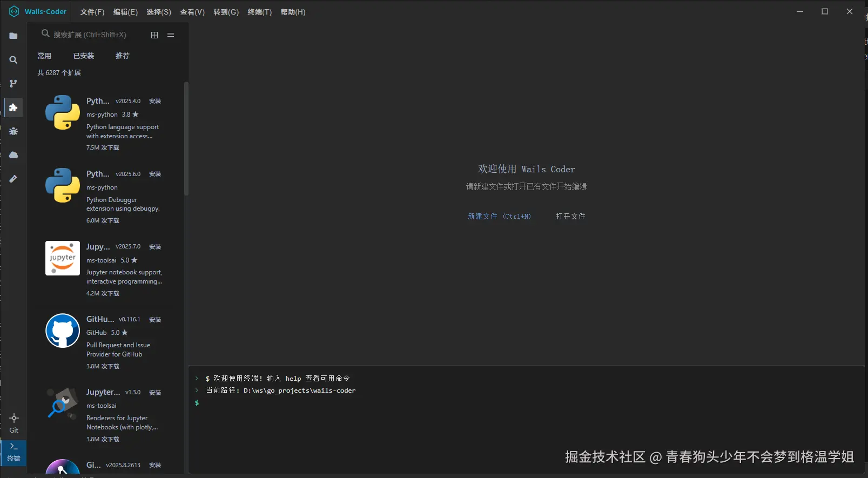Click the 4.2M 次下载 text
Screen dimensions: 868x478
click(x=103, y=293)
